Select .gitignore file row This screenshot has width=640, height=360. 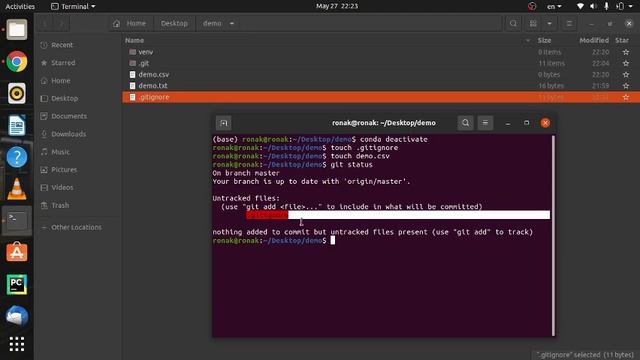click(381, 97)
